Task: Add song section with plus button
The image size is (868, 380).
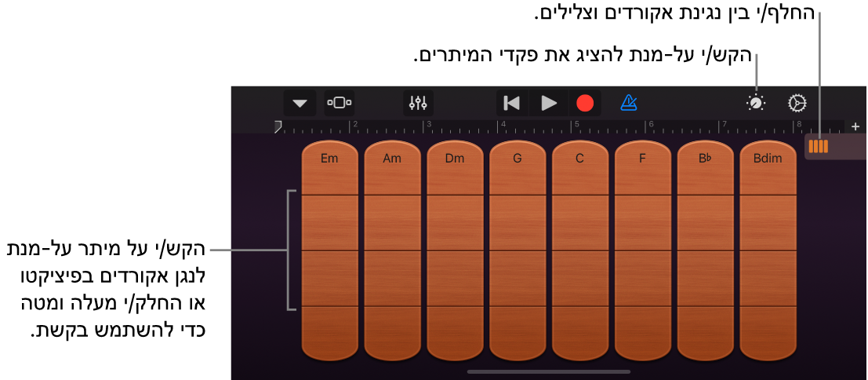Action: point(855,127)
